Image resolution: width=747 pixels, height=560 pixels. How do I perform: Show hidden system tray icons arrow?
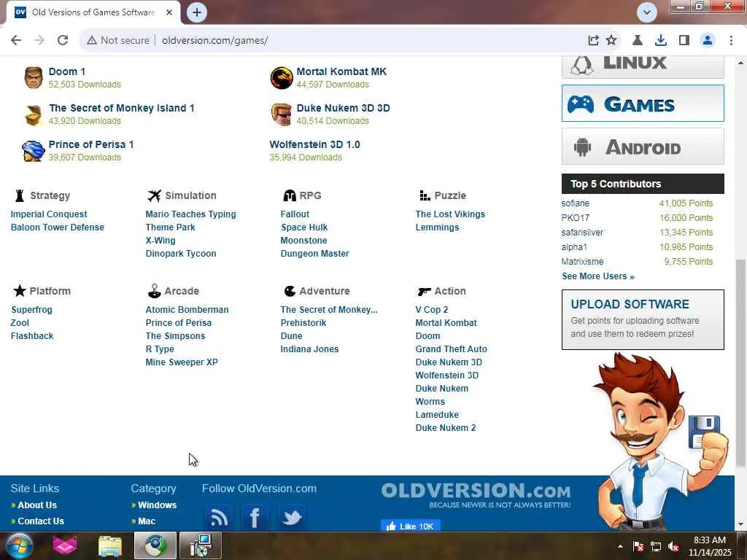(620, 546)
